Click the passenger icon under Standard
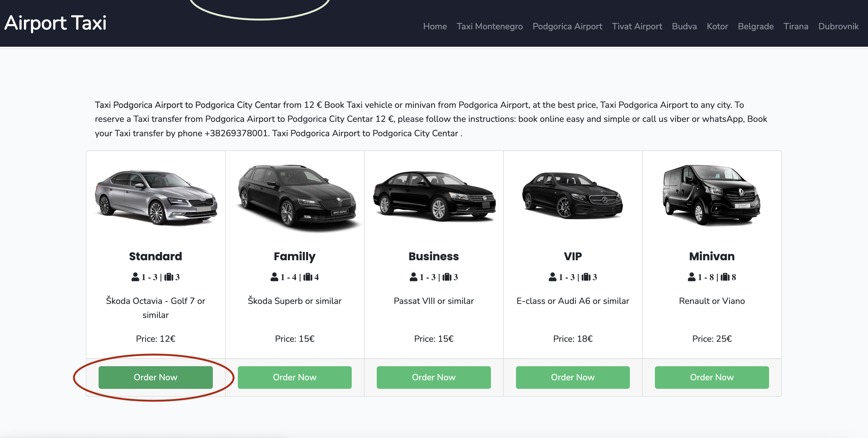This screenshot has height=438, width=868. tap(135, 277)
